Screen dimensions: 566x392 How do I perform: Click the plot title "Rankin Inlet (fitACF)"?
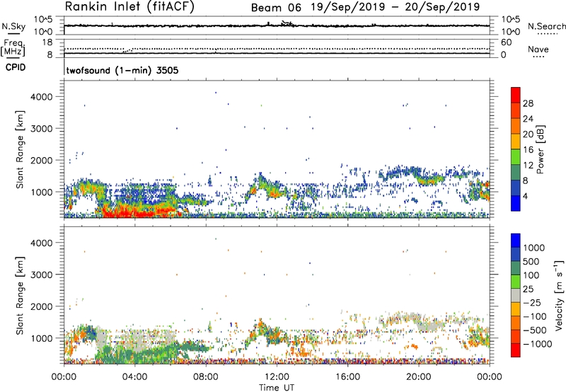(x=129, y=6)
